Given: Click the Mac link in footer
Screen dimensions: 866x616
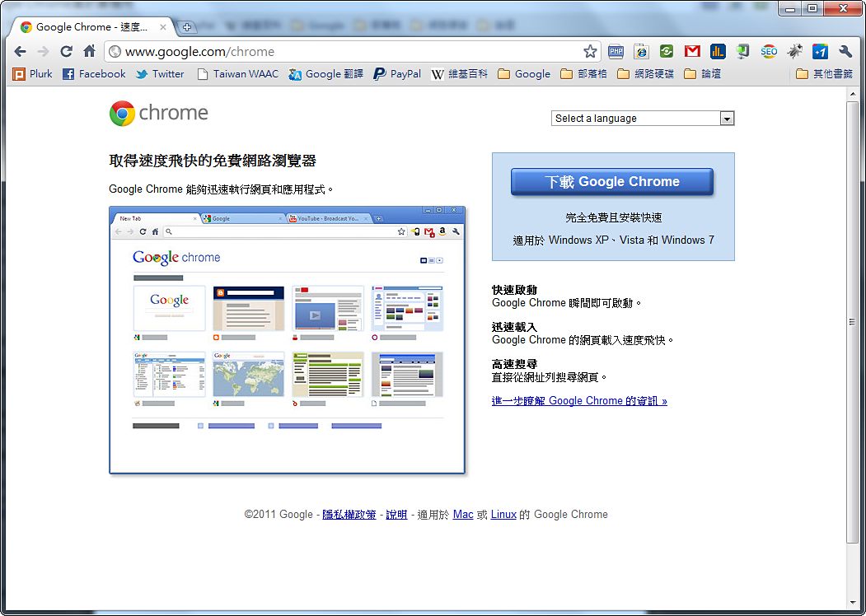Looking at the screenshot, I should click(463, 515).
